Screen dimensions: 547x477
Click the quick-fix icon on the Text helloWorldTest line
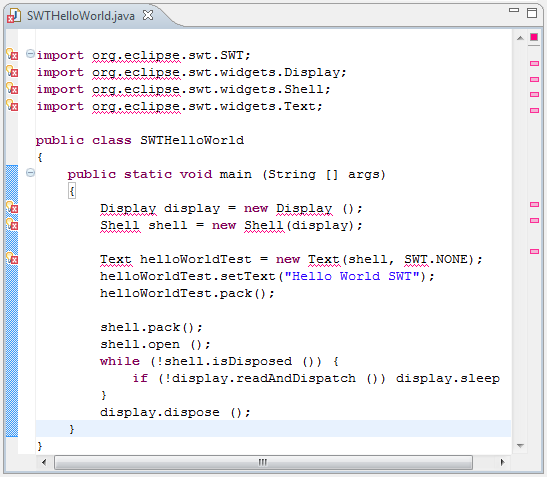12,259
